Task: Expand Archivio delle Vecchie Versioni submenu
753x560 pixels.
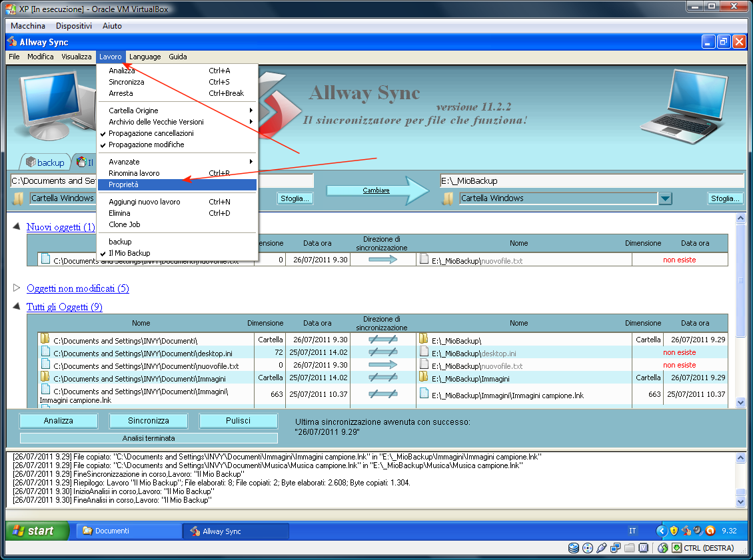Action: click(177, 122)
